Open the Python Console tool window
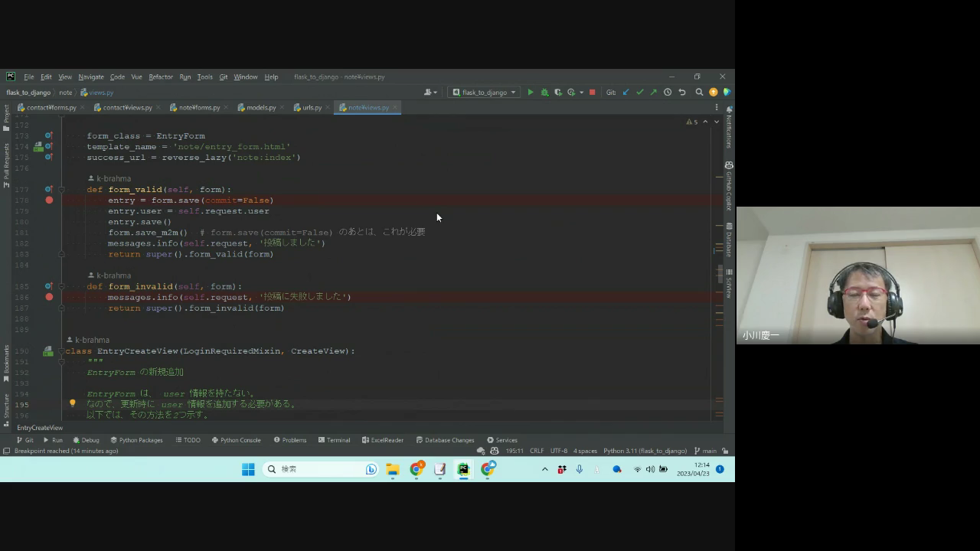Image resolution: width=980 pixels, height=551 pixels. (x=236, y=440)
